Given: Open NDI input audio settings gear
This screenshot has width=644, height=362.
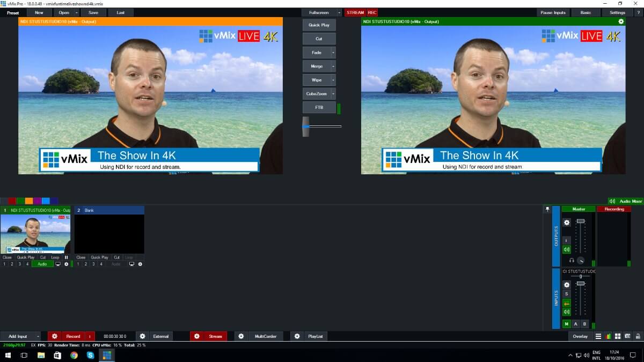Looking at the screenshot, I should (566, 285).
